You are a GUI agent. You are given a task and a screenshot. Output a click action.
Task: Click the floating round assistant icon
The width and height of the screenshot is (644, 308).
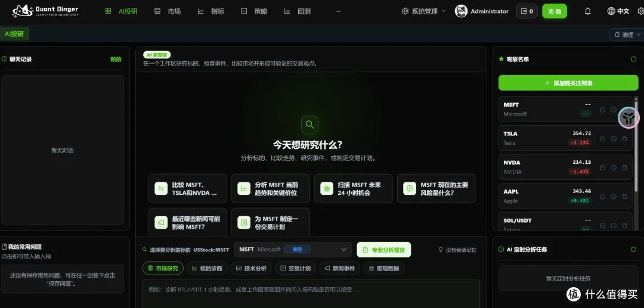(x=629, y=118)
